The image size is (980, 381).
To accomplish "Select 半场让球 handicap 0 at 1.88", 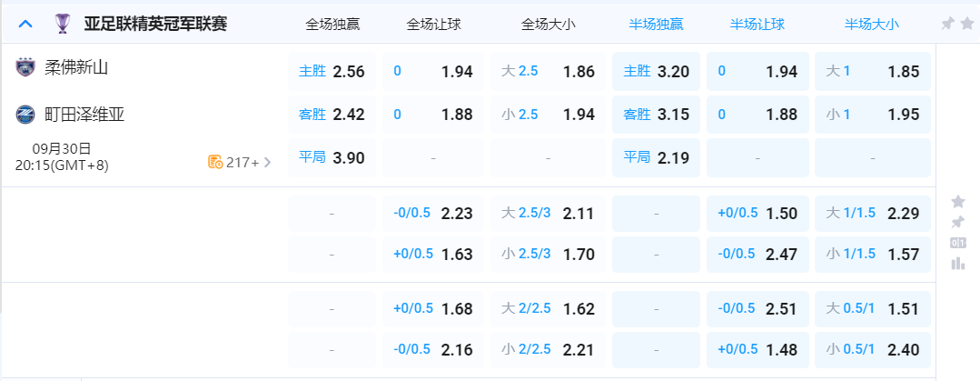I will pos(758,115).
